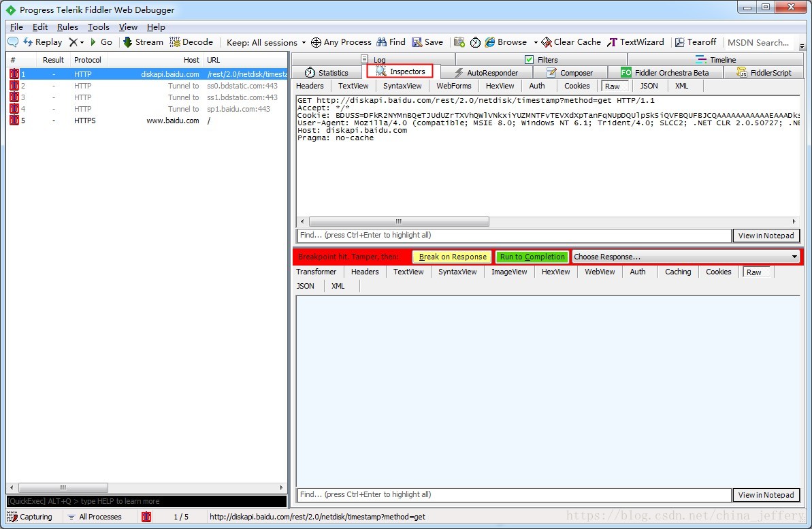Sort sessions by Protocol column header
This screenshot has width=812, height=529.
(88, 60)
